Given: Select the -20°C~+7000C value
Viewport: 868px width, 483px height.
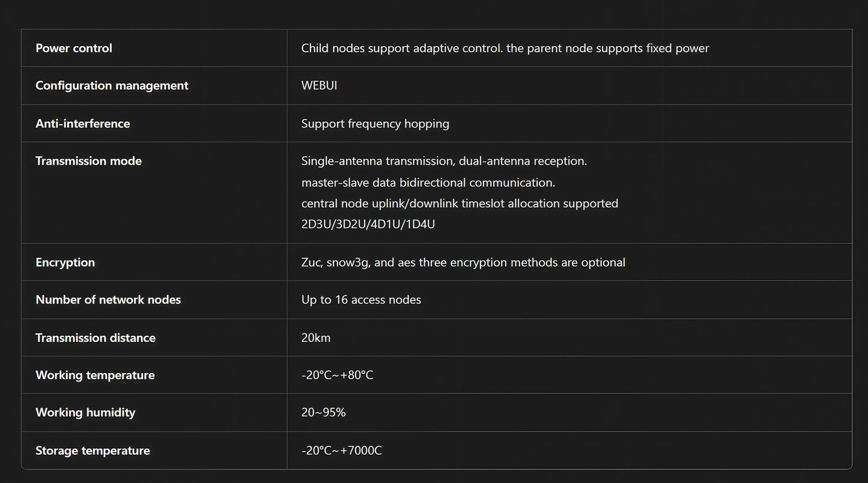Looking at the screenshot, I should (342, 450).
